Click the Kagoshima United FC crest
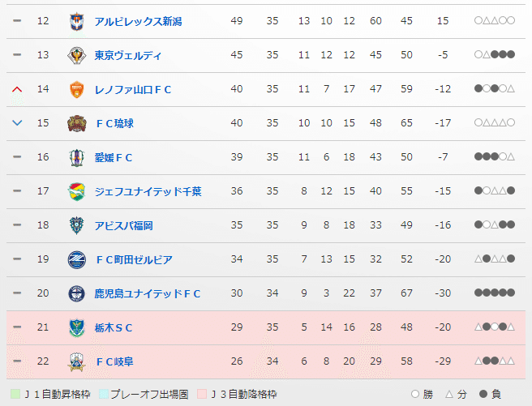 [x=76, y=293]
